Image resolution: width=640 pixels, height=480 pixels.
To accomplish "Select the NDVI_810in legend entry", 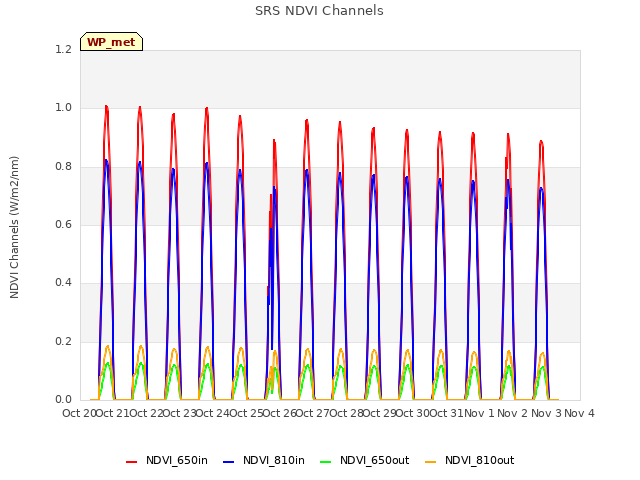I will pyautogui.click(x=264, y=460).
